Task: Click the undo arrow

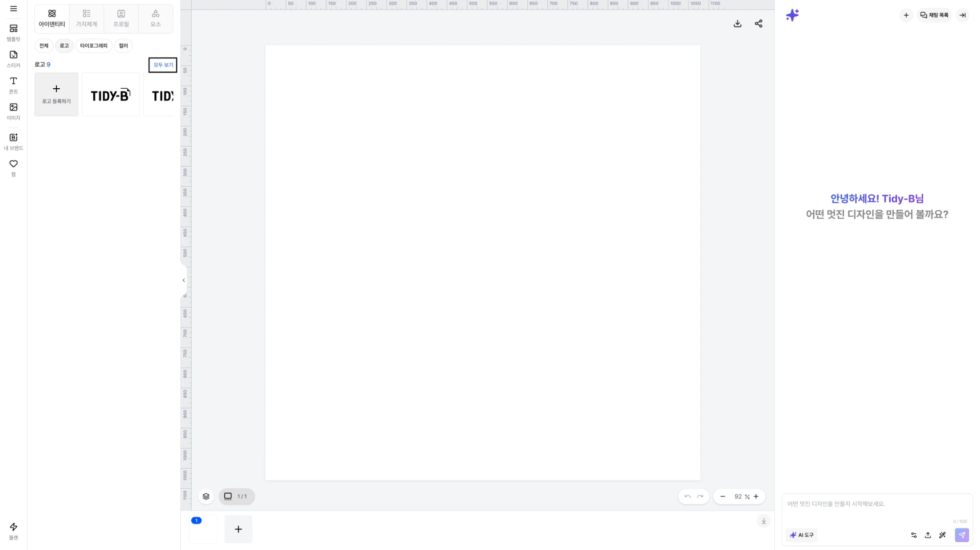Action: click(x=687, y=497)
